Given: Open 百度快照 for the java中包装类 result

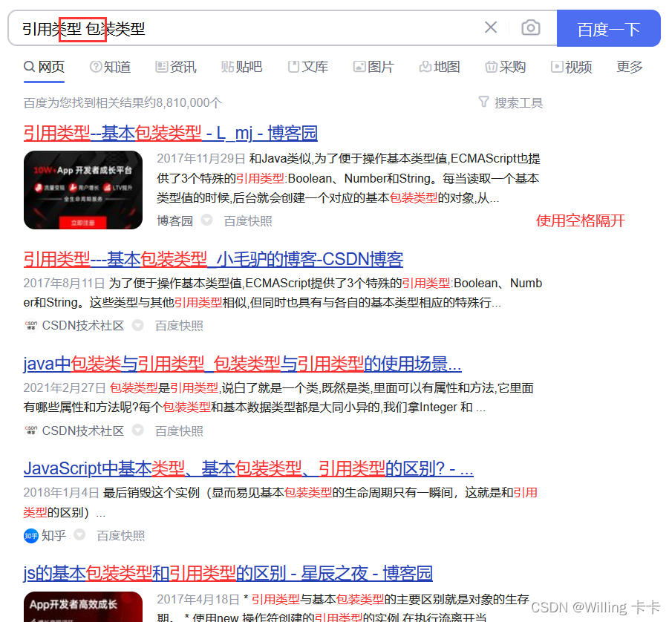Looking at the screenshot, I should 179,431.
